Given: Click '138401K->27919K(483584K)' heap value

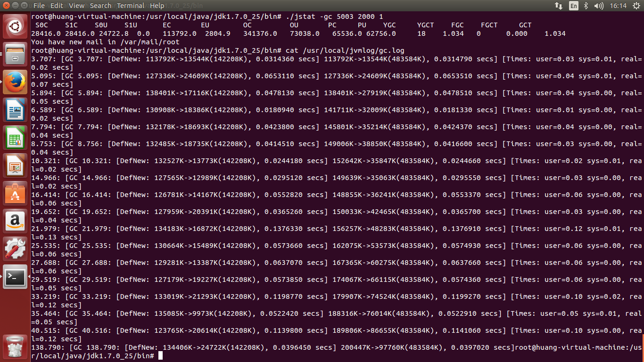Looking at the screenshot, I should coord(375,93).
